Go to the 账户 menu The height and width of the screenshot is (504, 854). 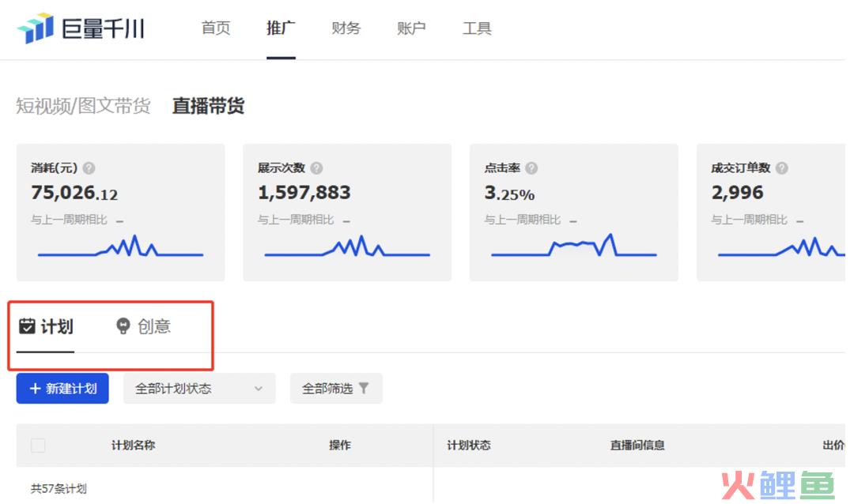(x=411, y=28)
